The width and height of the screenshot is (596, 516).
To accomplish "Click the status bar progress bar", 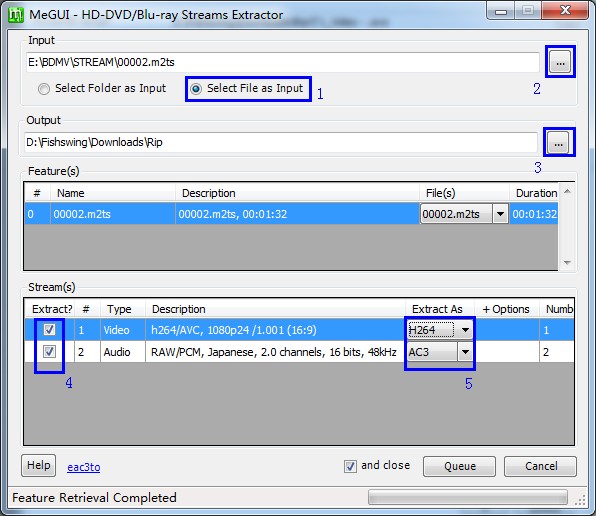I will 468,497.
